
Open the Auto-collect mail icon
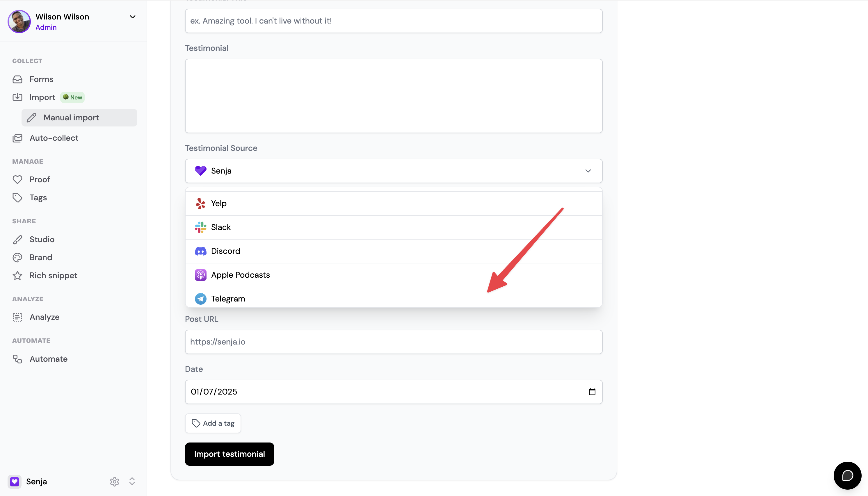[17, 138]
